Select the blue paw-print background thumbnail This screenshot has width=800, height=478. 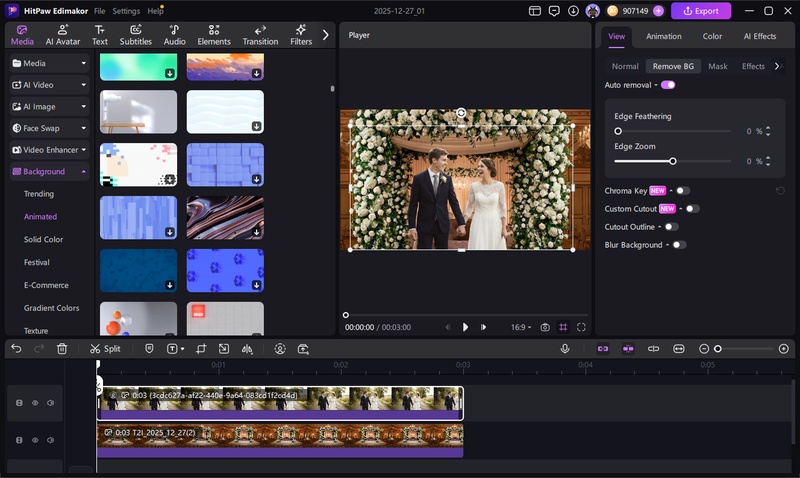pyautogui.click(x=225, y=270)
